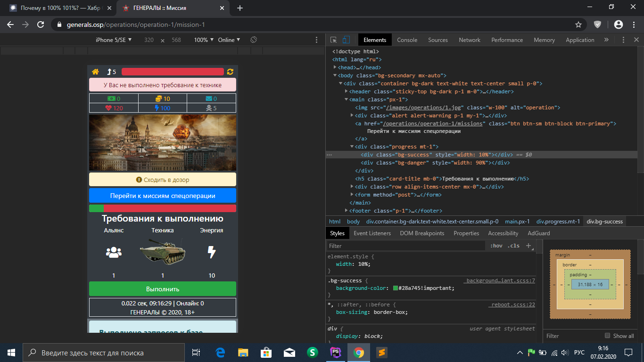This screenshot has height=362, width=644.
Task: Expand the alert alert-warning div node
Action: 352,115
